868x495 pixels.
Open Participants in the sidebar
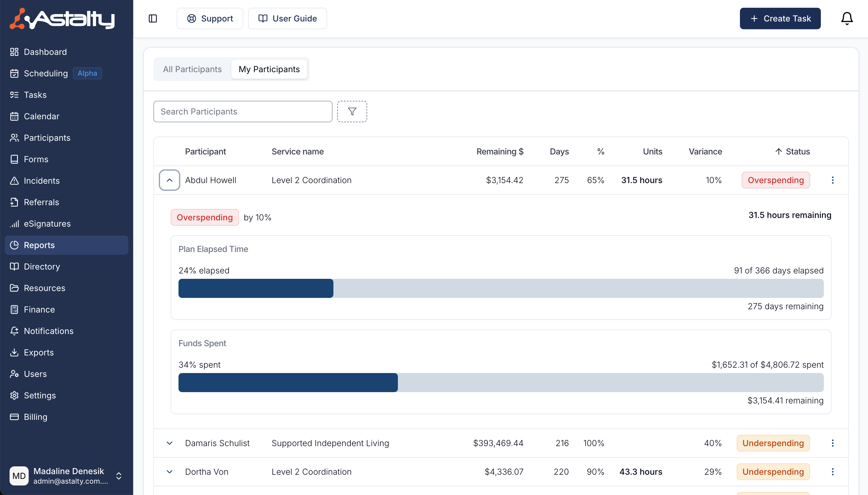[66, 137]
